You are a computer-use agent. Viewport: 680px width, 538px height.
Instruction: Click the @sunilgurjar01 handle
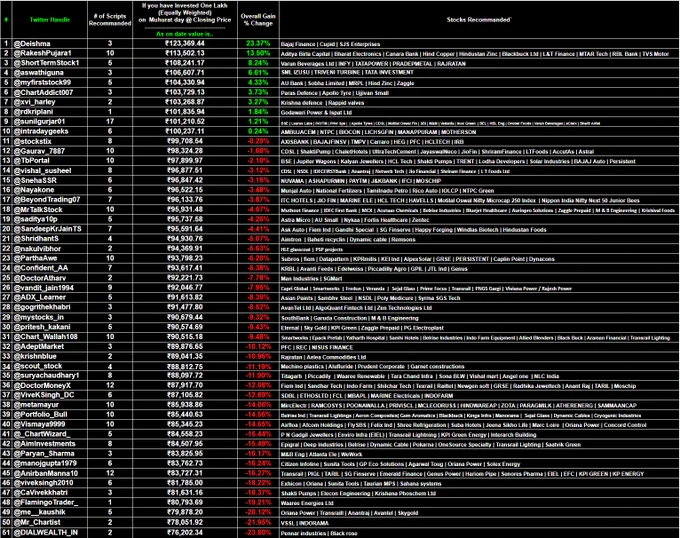[x=39, y=121]
